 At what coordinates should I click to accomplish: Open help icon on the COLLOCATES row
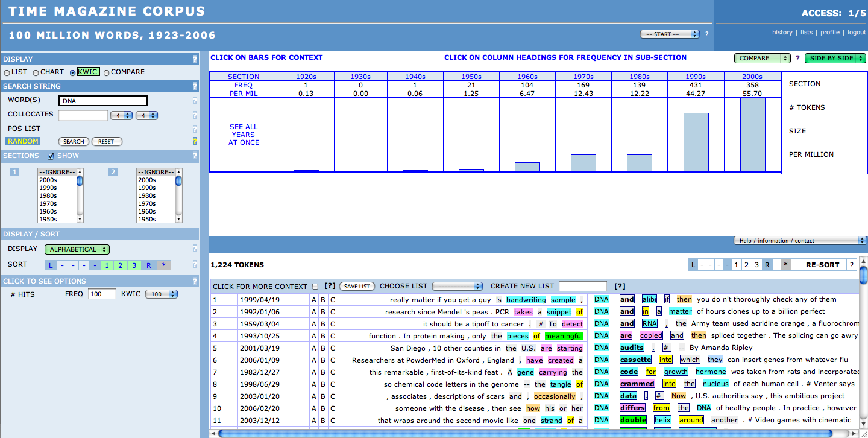tap(195, 115)
